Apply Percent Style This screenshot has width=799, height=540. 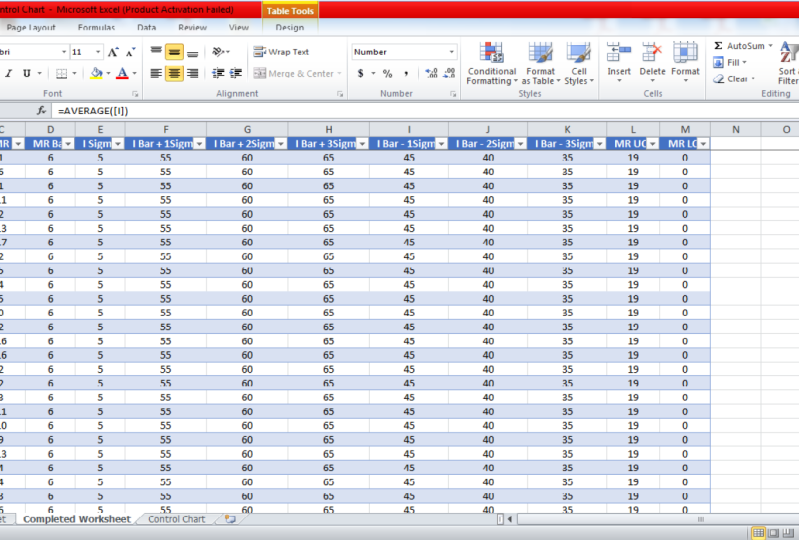point(388,73)
